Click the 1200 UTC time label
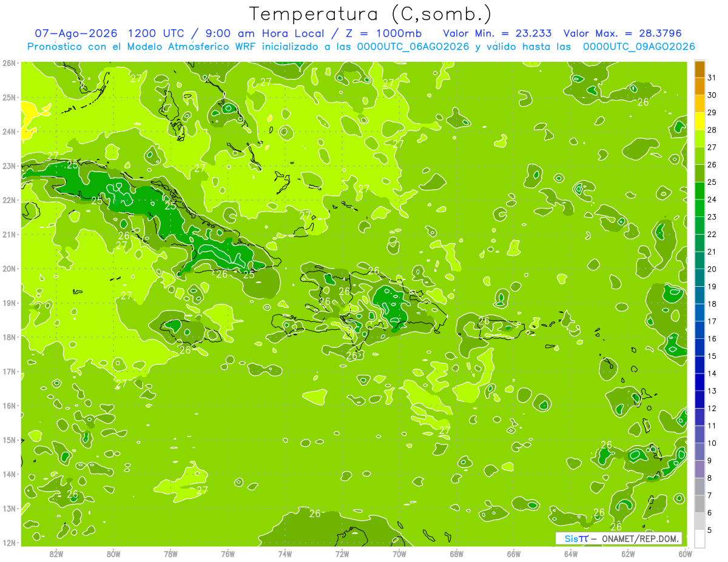 tap(158, 33)
